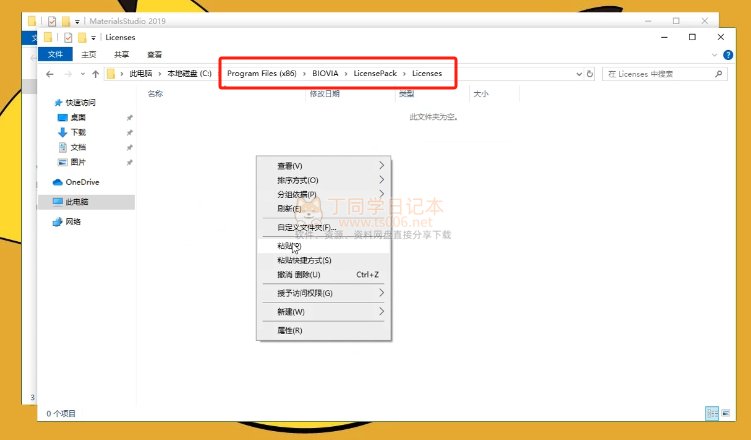This screenshot has height=440, width=751.
Task: Open quick access toolbar dropdown in Licenses
Action: click(93, 38)
